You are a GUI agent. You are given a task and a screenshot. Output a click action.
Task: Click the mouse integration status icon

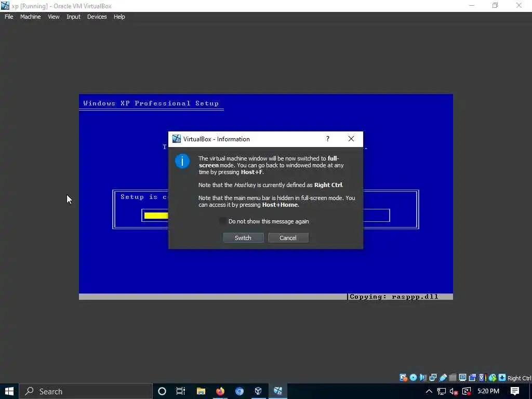(x=493, y=378)
